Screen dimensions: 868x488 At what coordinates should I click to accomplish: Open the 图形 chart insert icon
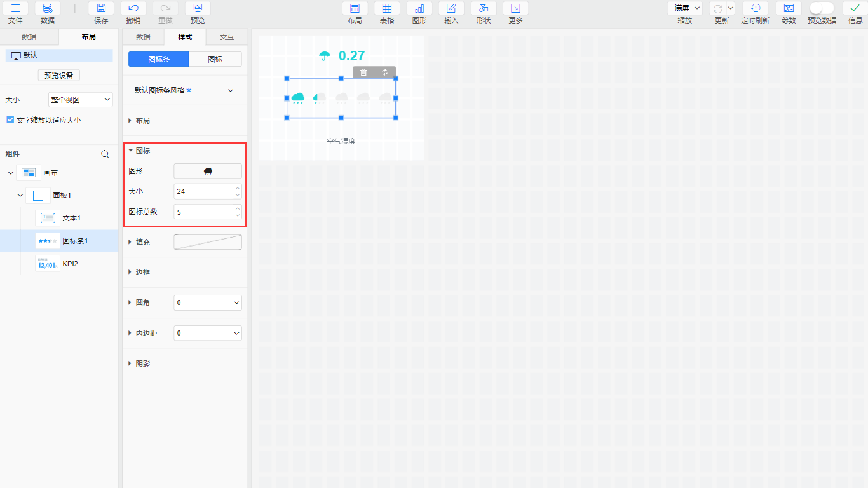pos(419,8)
